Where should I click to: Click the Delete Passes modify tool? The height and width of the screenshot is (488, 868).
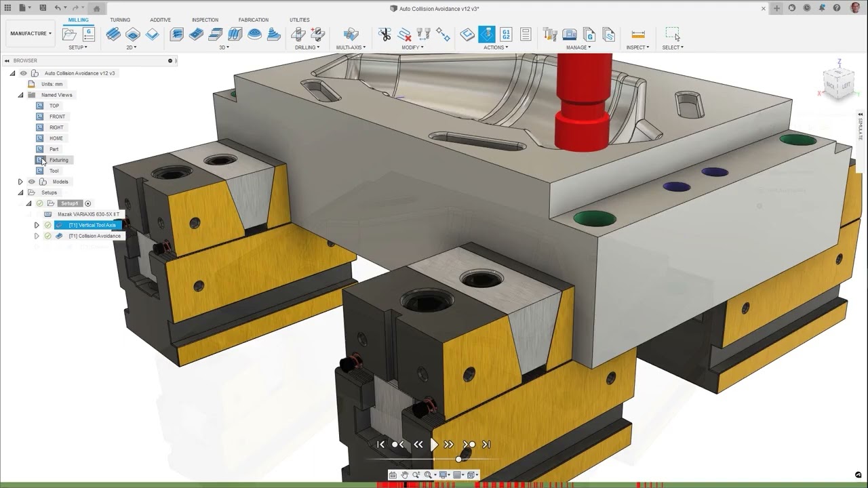(x=404, y=34)
